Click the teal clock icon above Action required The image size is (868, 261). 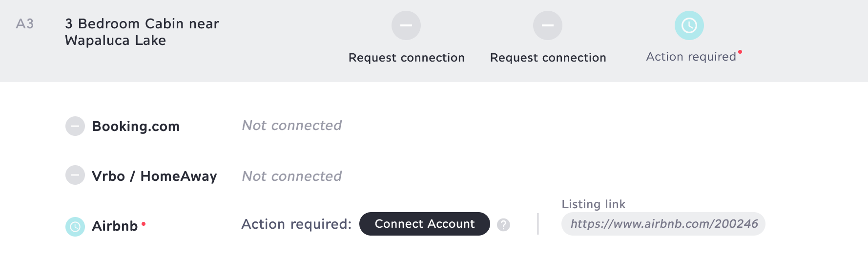click(x=689, y=25)
